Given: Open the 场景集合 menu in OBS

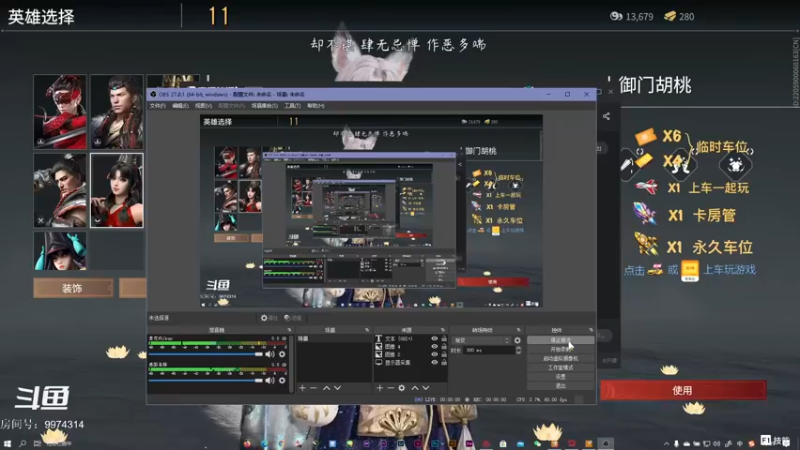Looking at the screenshot, I should click(264, 106).
